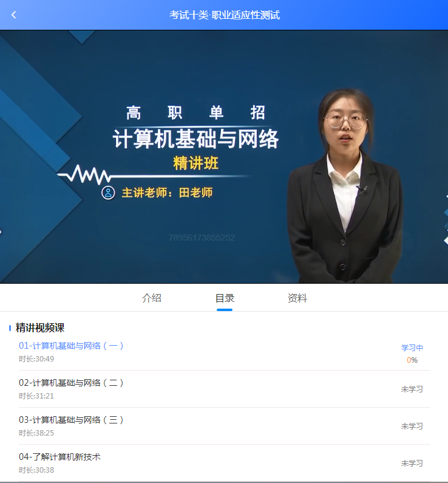This screenshot has width=448, height=483.
Task: Select lesson 03-计算机基础与网络(三)
Action: [x=72, y=420]
